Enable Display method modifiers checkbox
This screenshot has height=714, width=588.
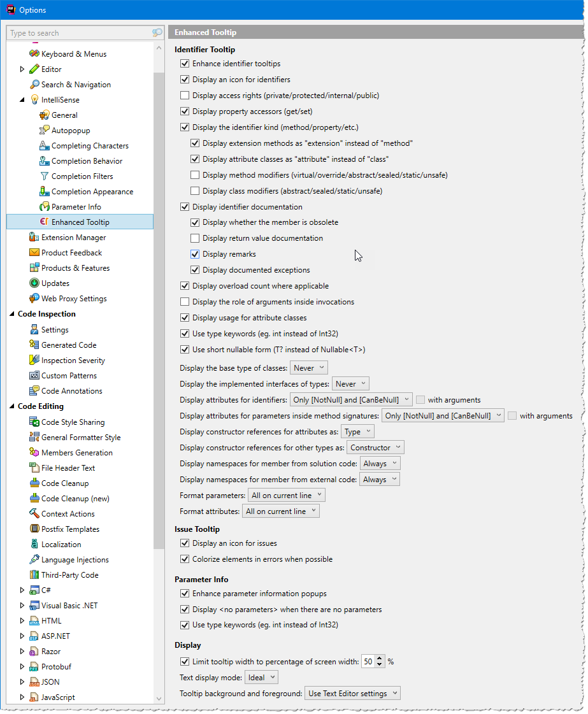point(195,175)
